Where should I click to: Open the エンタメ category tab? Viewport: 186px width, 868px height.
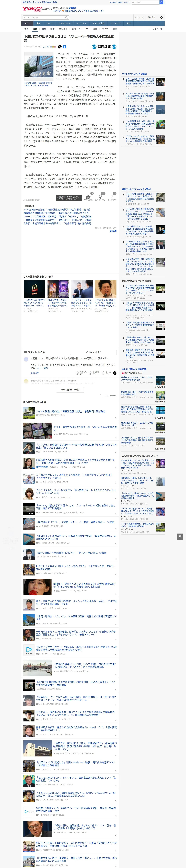point(63,29)
